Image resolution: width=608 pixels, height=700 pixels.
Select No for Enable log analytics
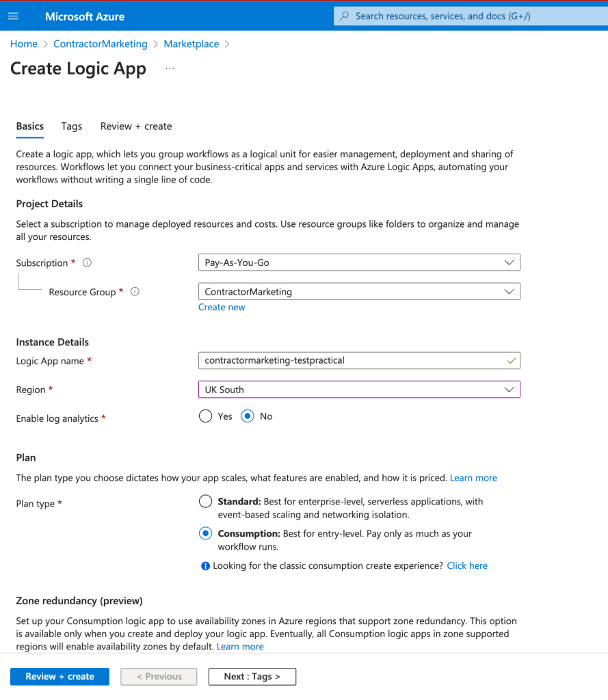248,416
